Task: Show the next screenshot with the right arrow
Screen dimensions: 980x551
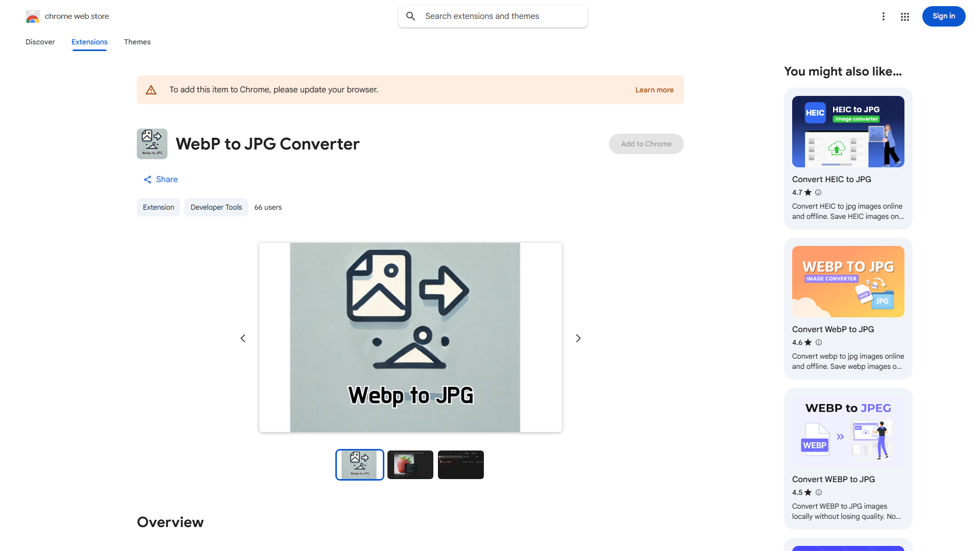Action: (x=578, y=338)
